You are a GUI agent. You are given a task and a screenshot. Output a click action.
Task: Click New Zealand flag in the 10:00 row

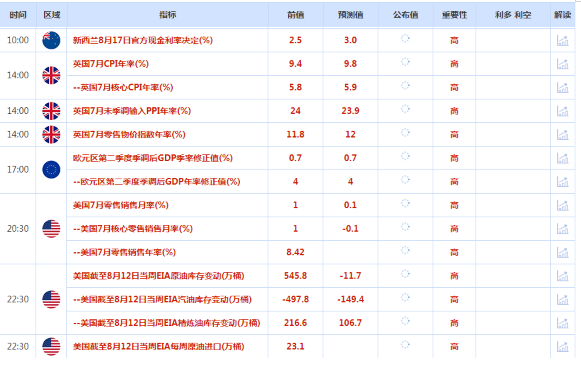click(51, 40)
